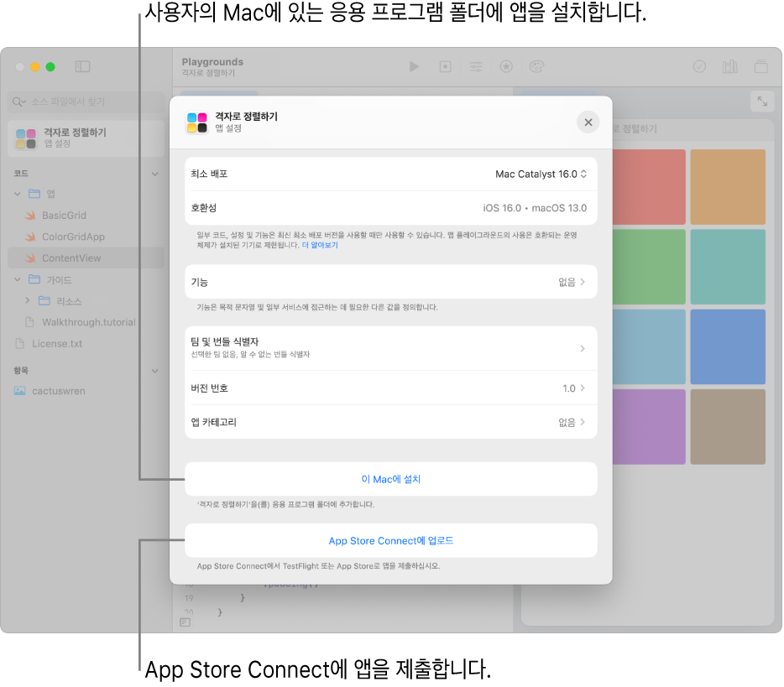Image resolution: width=784 pixels, height=687 pixels.
Task: Click the purple color tile in preview
Action: point(649,427)
